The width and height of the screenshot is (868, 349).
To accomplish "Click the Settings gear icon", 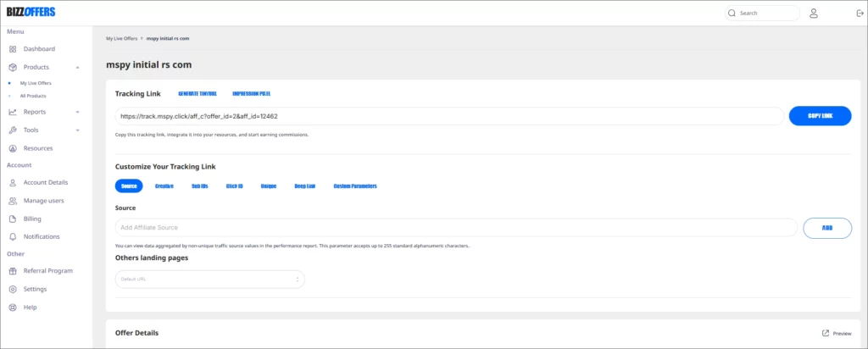I will (13, 289).
